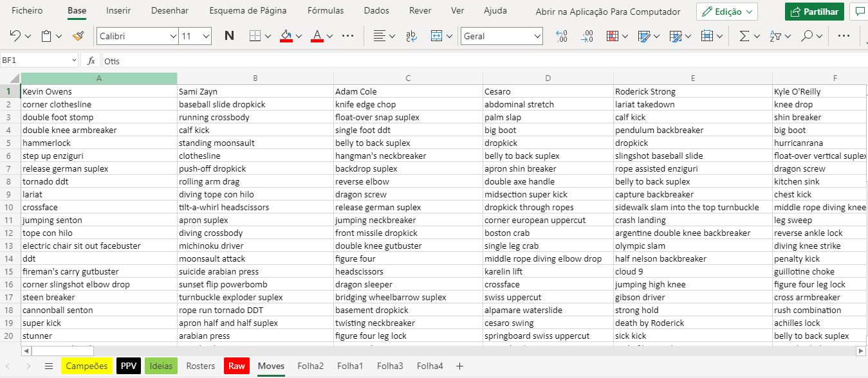Viewport: 868px width, 378px height.
Task: Toggle wrap text
Action: (x=412, y=36)
